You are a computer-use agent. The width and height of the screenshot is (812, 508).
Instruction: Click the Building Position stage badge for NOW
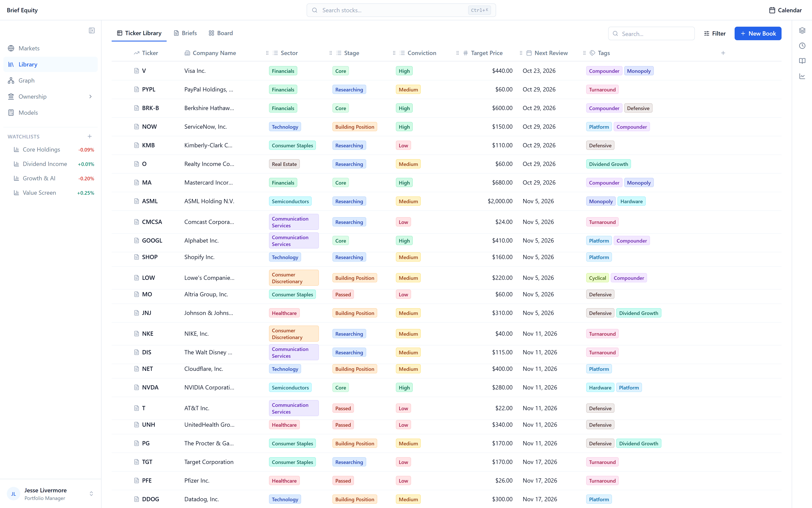tap(355, 127)
